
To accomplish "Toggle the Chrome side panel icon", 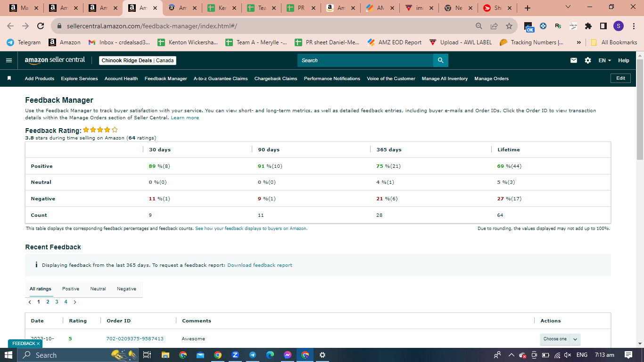I will 603,26.
